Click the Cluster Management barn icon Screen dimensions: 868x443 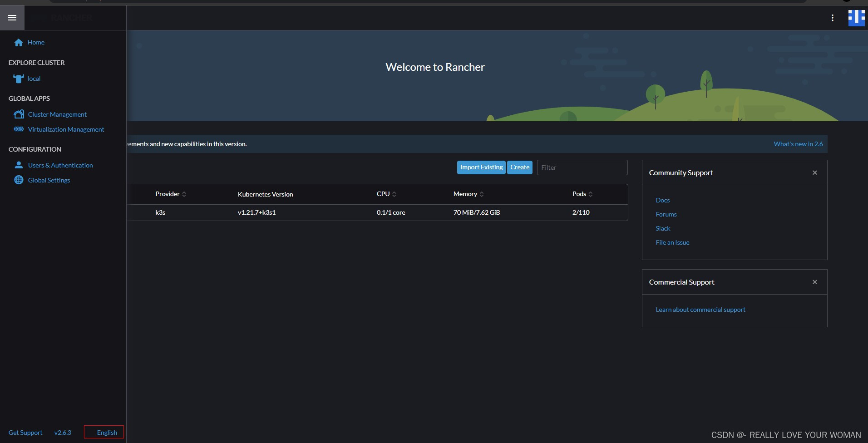click(19, 114)
